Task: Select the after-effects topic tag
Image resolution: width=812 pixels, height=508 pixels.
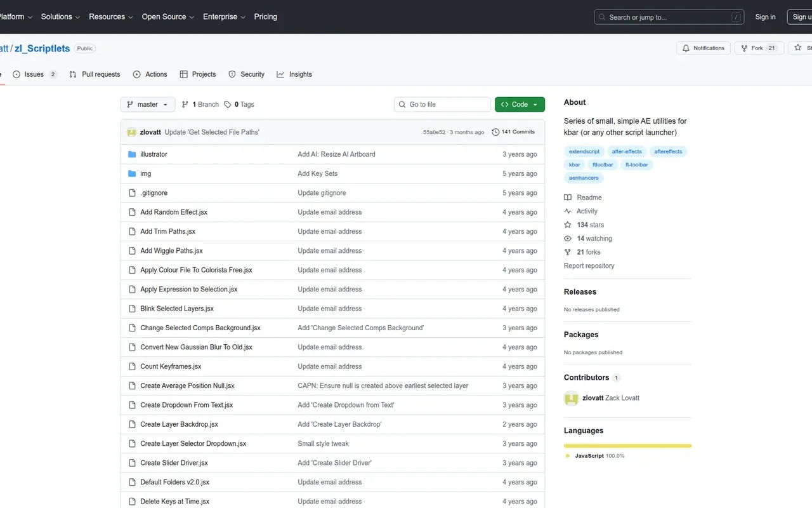Action: tap(627, 152)
